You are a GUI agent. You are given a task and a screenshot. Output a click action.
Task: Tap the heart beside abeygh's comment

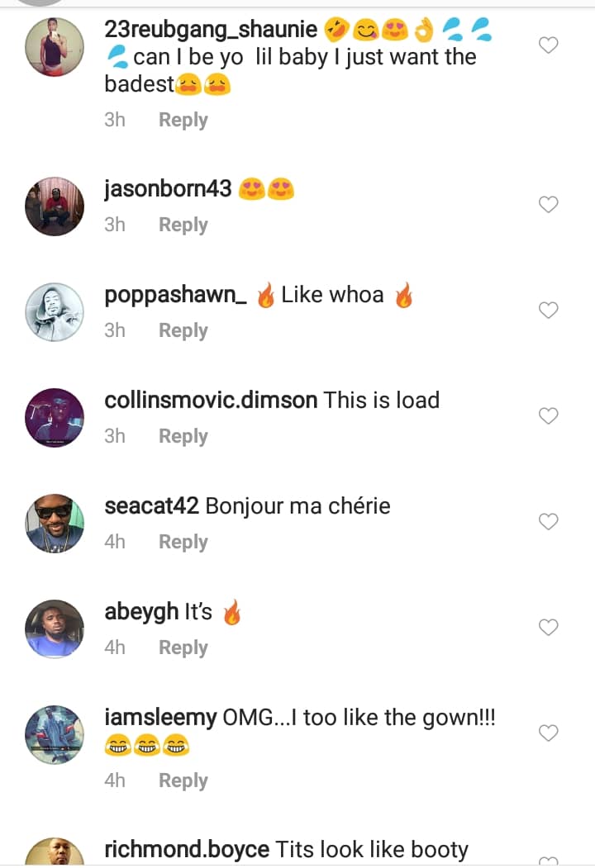pyautogui.click(x=549, y=627)
